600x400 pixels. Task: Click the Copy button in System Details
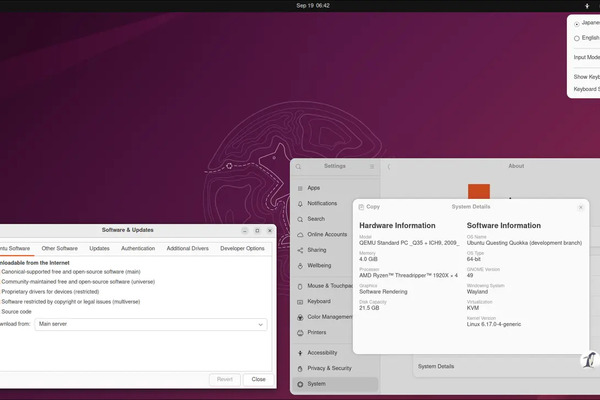pos(369,207)
